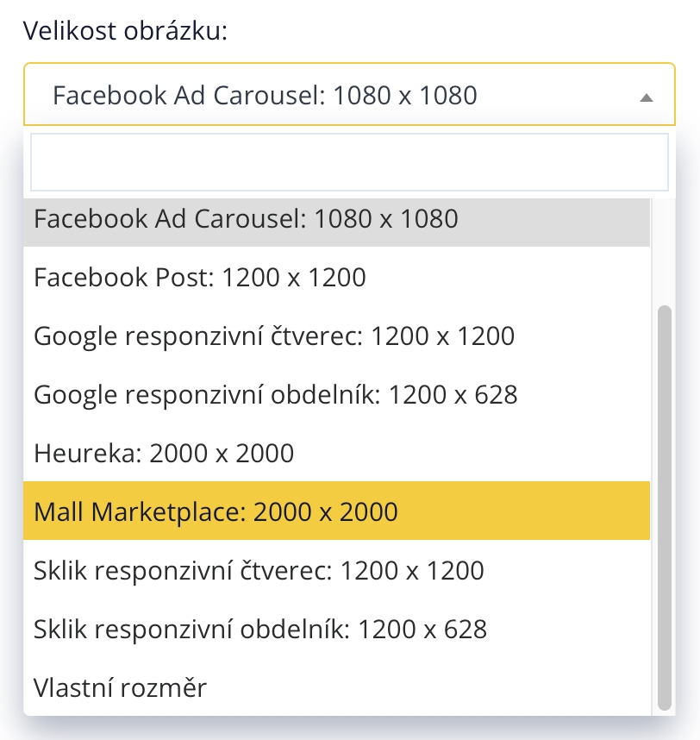Choose Sklik responzivní čtverec: 1200 x 1200
This screenshot has height=740, width=700.
[x=259, y=570]
